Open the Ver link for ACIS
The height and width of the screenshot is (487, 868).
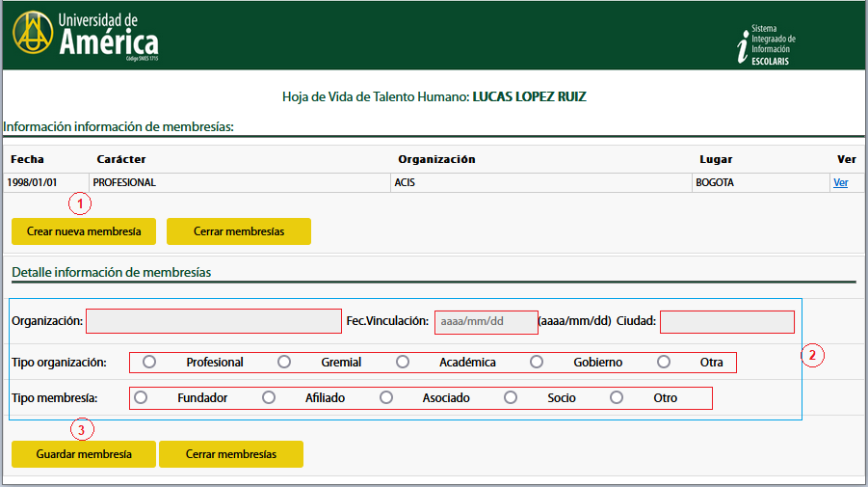point(840,182)
